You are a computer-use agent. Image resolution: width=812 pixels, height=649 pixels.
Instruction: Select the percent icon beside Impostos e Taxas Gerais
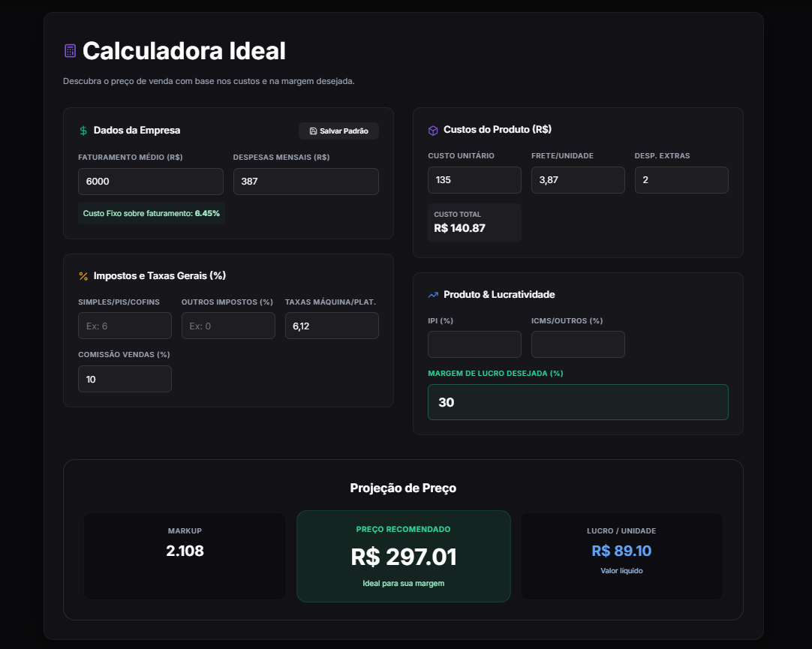click(83, 275)
